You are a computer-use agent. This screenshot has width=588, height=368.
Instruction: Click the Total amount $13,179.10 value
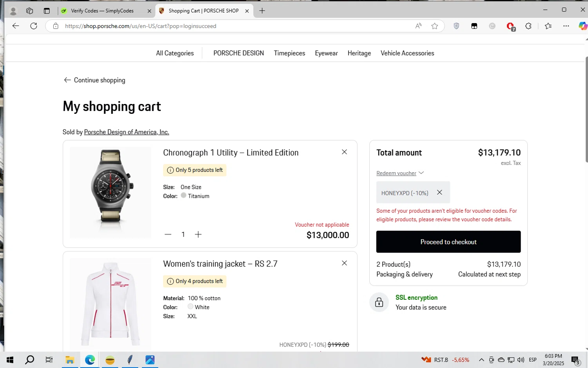[x=499, y=153]
